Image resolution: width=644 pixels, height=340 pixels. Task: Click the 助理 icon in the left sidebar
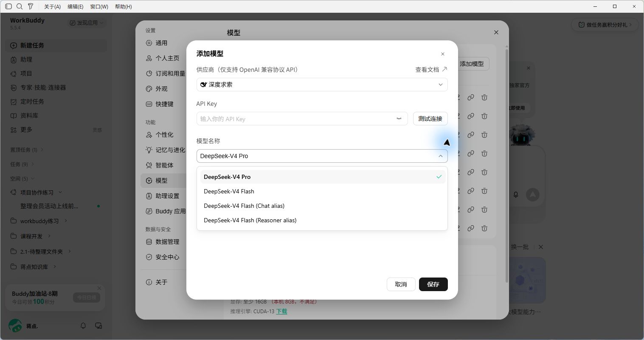14,59
